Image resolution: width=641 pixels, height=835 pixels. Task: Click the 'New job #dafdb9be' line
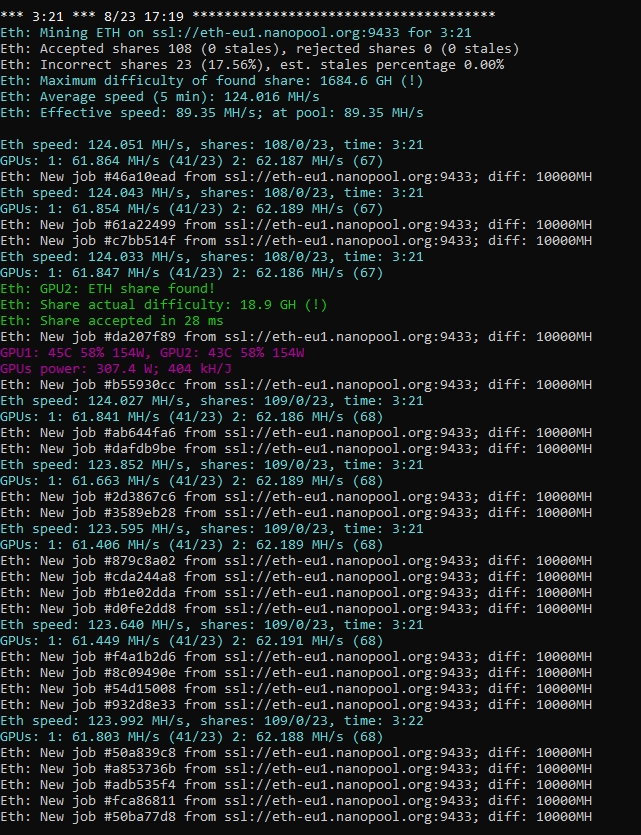[x=296, y=448]
